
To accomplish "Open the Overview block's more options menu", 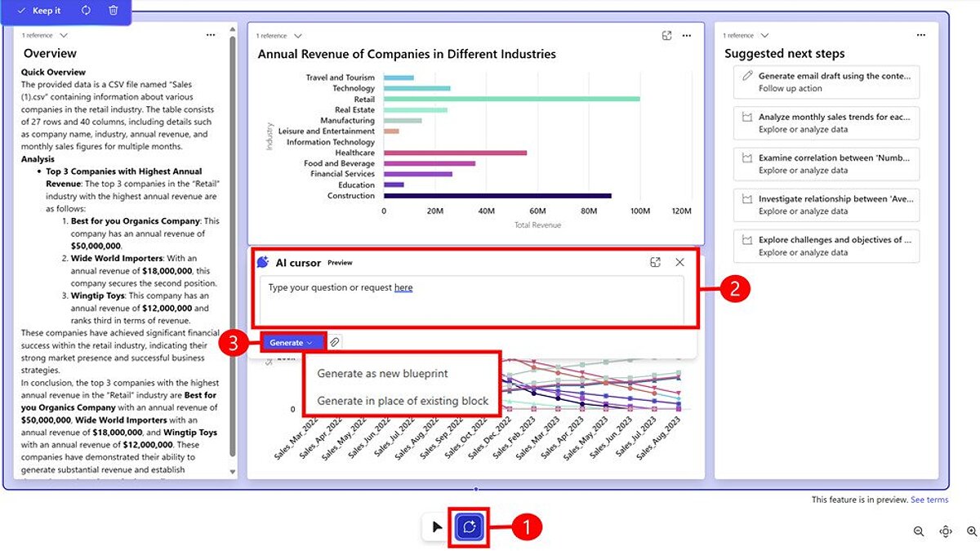I will click(211, 35).
